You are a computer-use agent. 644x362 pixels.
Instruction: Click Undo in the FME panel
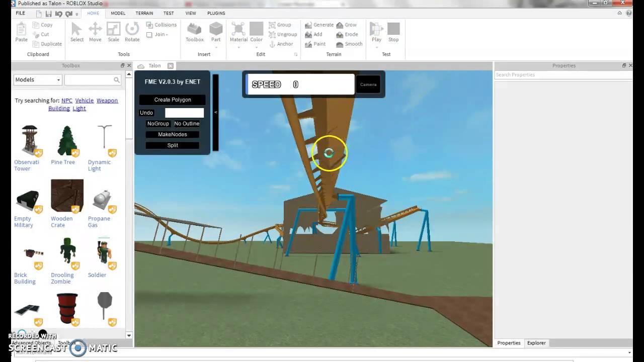tap(146, 113)
